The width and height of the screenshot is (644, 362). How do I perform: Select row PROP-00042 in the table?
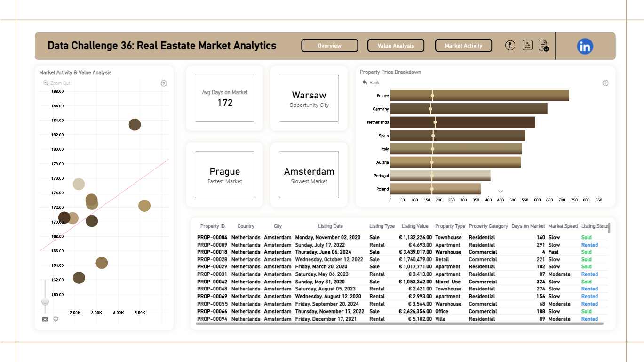402,282
